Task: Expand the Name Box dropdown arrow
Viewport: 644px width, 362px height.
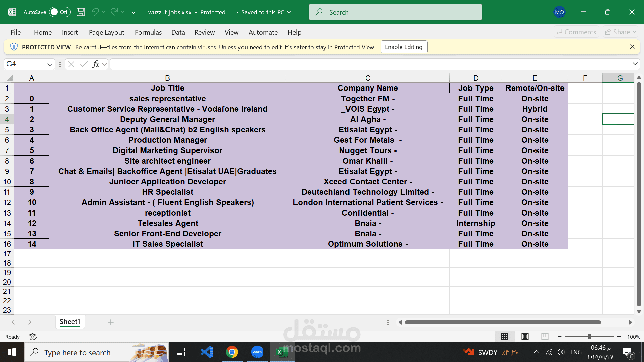Action: point(50,64)
